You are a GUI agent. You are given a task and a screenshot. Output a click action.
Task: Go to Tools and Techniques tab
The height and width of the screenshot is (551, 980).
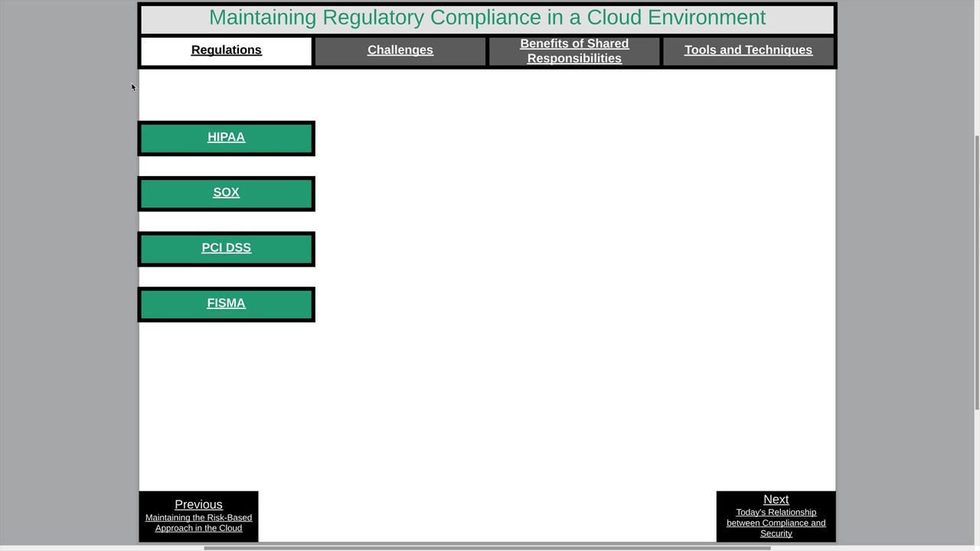748,51
